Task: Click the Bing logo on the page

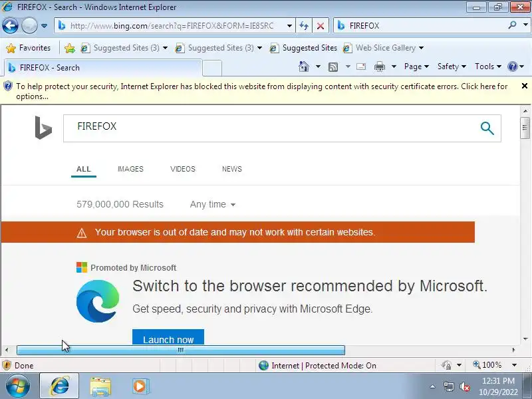Action: pos(43,128)
